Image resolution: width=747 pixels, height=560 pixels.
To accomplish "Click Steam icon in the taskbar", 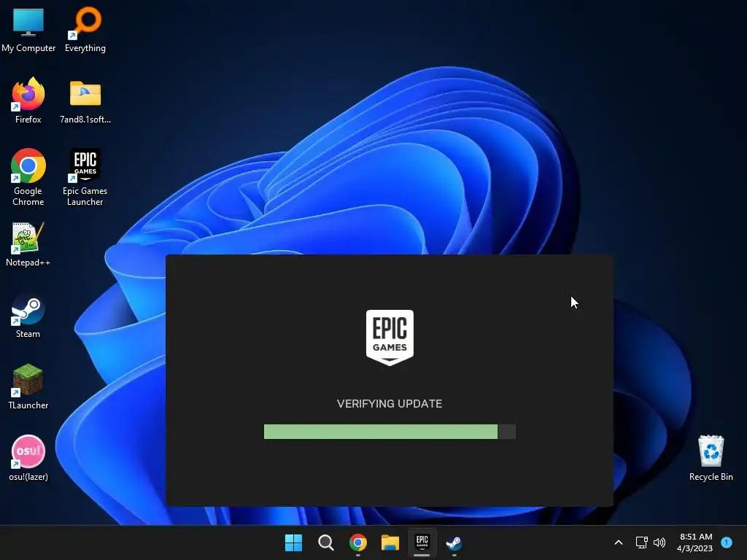I will click(454, 542).
